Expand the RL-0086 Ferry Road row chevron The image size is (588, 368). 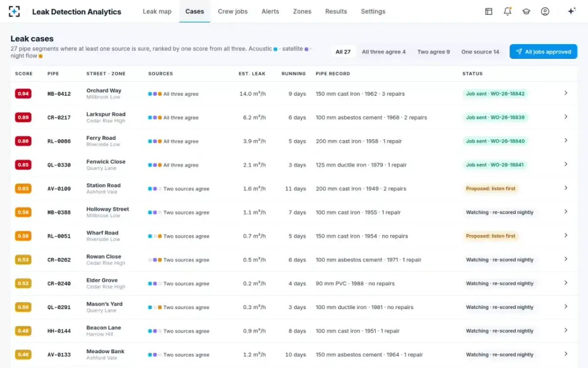(566, 140)
